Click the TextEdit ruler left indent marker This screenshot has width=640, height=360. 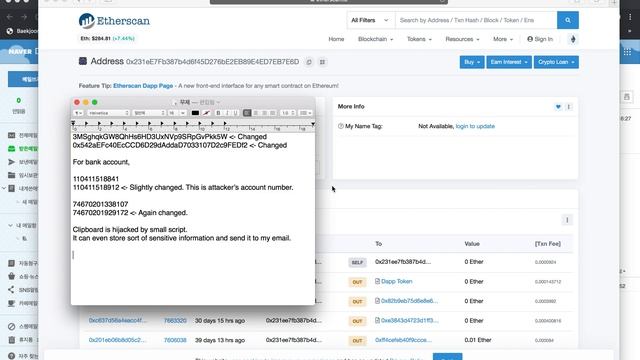coord(73,123)
